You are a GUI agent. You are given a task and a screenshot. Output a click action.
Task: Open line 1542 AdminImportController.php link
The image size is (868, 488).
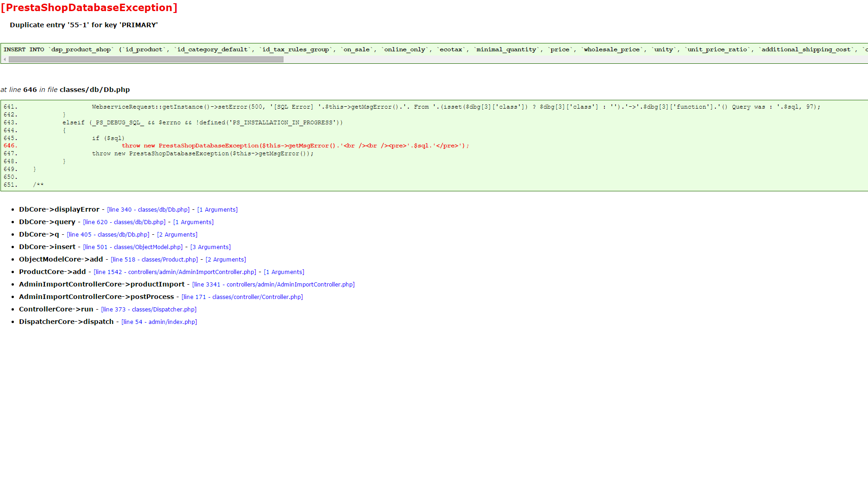[175, 272]
